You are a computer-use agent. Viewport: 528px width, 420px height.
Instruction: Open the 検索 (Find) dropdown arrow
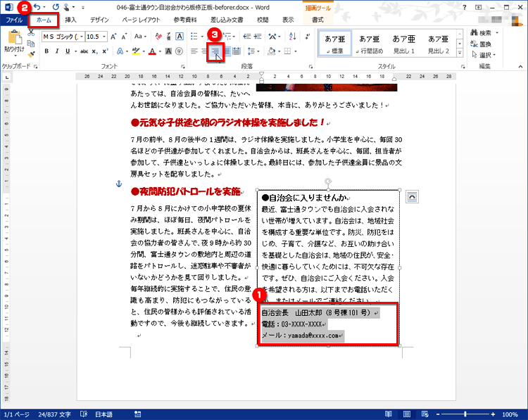click(x=497, y=33)
